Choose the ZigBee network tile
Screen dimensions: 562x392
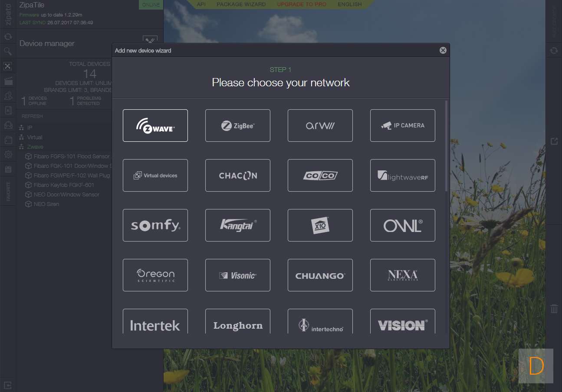(x=238, y=125)
